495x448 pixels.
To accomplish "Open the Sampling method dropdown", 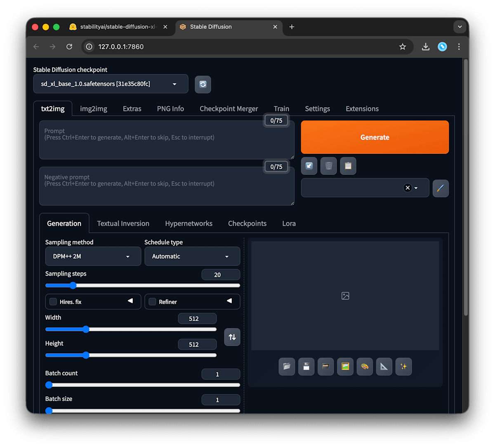I will tap(93, 256).
